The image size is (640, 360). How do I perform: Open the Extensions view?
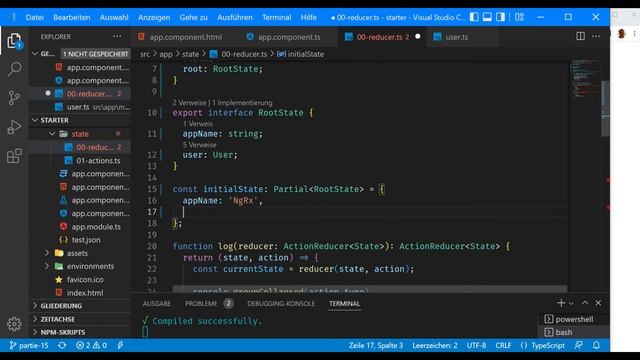[x=14, y=156]
